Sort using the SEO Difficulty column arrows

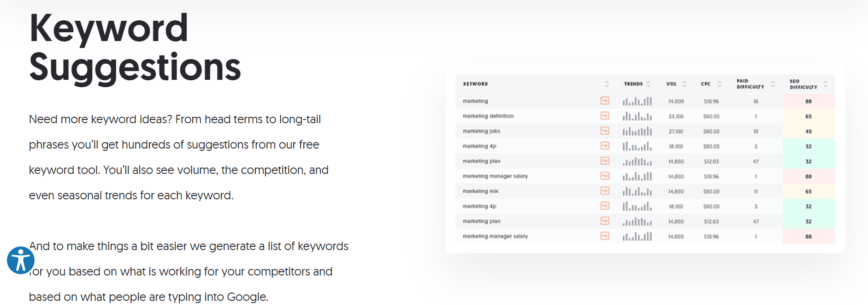[826, 84]
